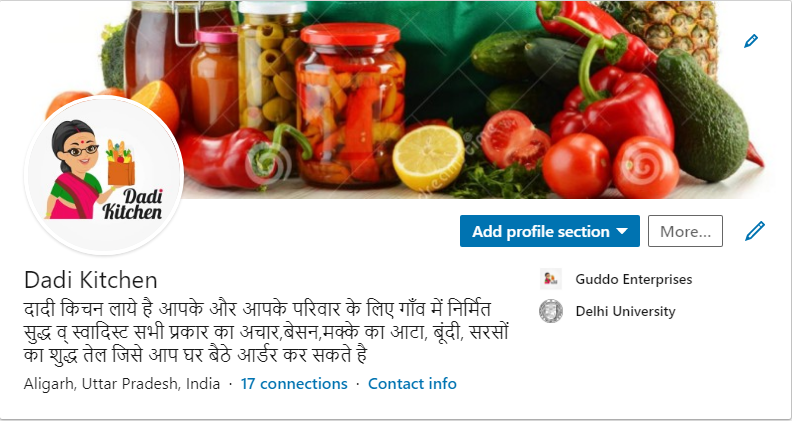
Task: Click the Dadi Kitchen lettering inside logo
Action: click(133, 204)
